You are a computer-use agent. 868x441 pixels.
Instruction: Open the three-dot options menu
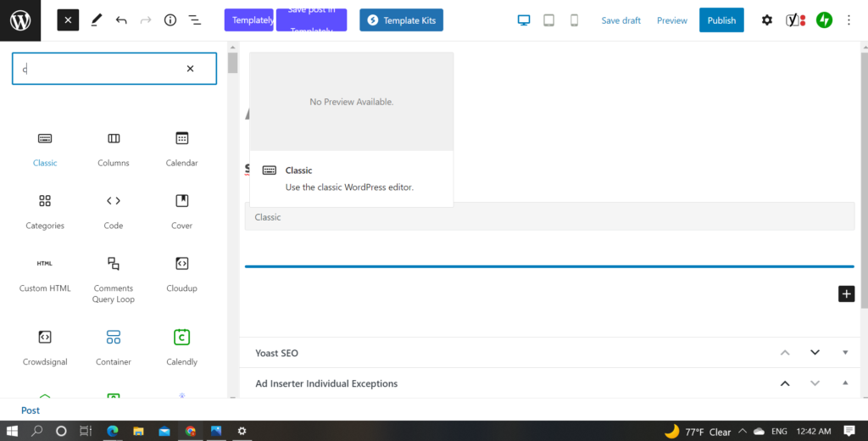click(849, 20)
